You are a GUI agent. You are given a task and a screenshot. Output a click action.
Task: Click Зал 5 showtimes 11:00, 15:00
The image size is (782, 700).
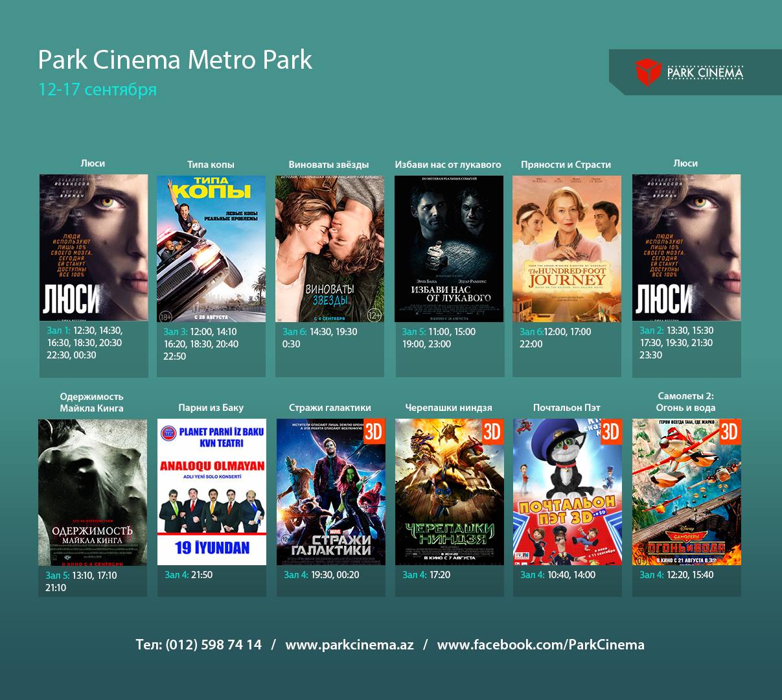coord(439,338)
